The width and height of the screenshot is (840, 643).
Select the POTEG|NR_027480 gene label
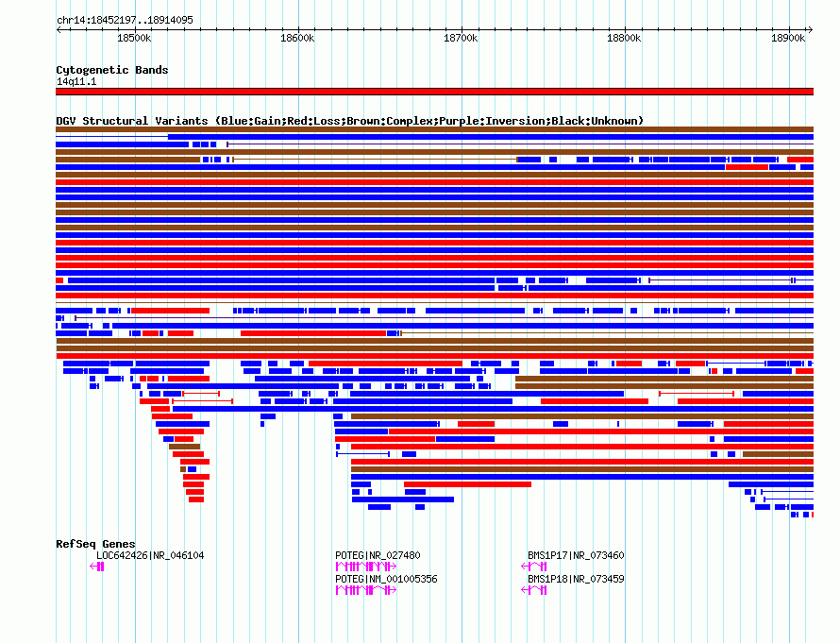(378, 555)
